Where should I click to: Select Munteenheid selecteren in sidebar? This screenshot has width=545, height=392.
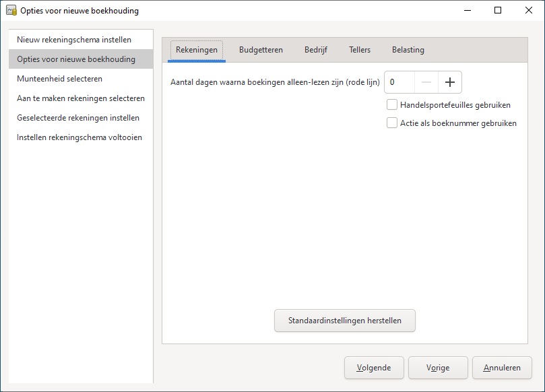coord(59,79)
